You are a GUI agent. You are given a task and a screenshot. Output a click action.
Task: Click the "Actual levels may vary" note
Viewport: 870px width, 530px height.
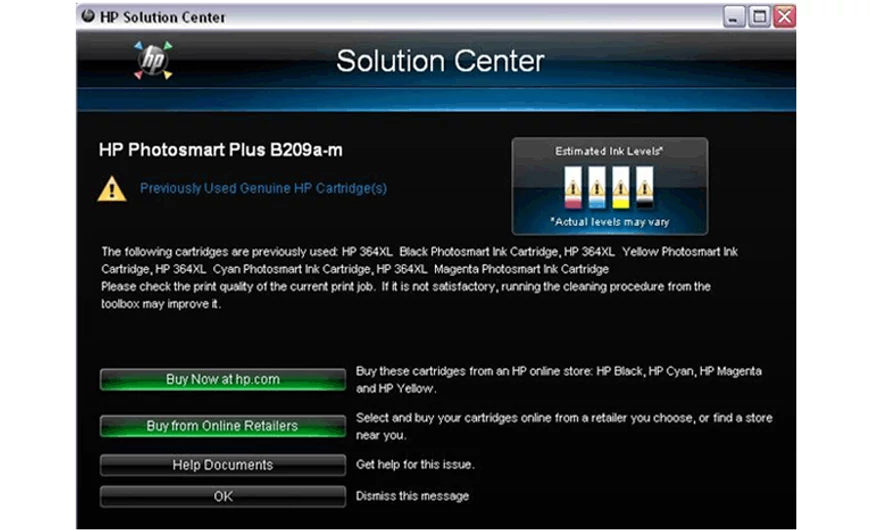[610, 222]
